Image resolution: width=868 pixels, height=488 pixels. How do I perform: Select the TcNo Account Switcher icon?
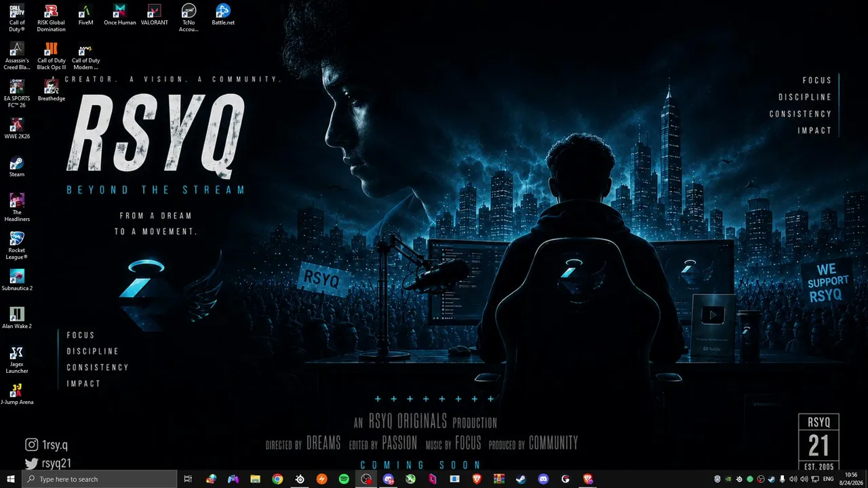click(189, 18)
